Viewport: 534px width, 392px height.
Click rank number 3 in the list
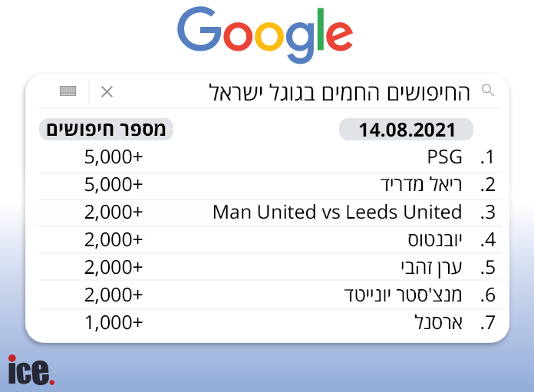pos(486,212)
